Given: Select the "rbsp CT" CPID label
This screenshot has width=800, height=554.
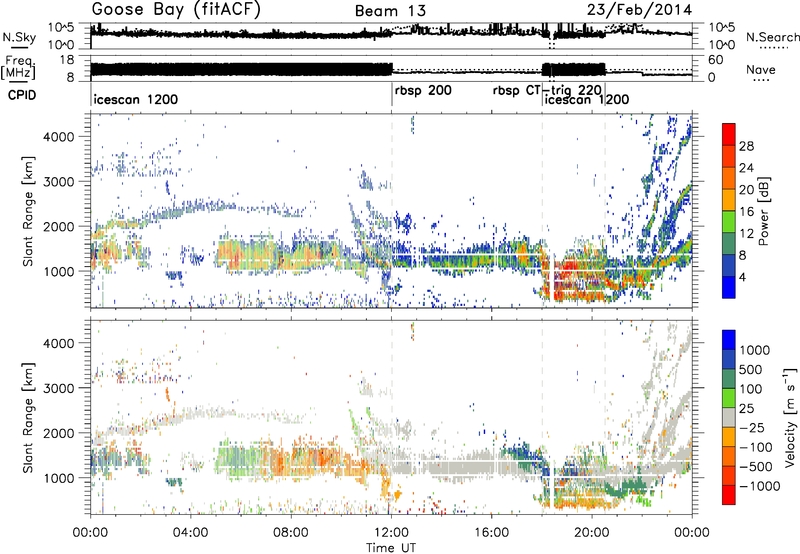Looking at the screenshot, I should coord(516,91).
